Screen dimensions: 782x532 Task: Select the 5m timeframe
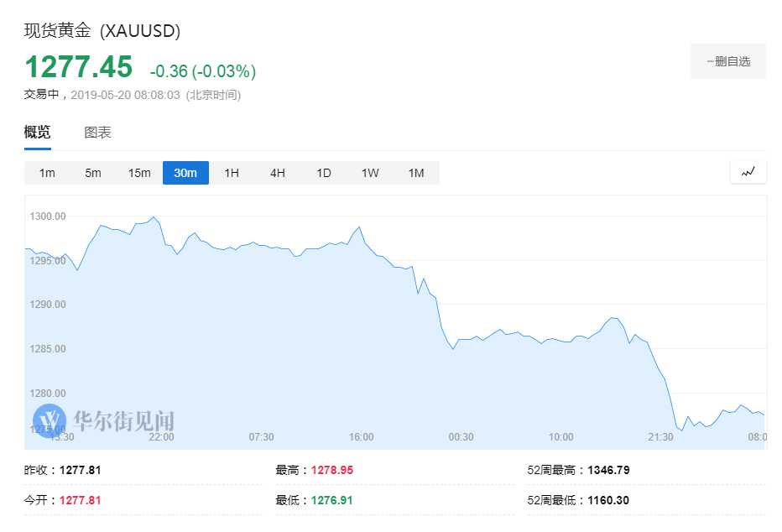click(x=92, y=172)
